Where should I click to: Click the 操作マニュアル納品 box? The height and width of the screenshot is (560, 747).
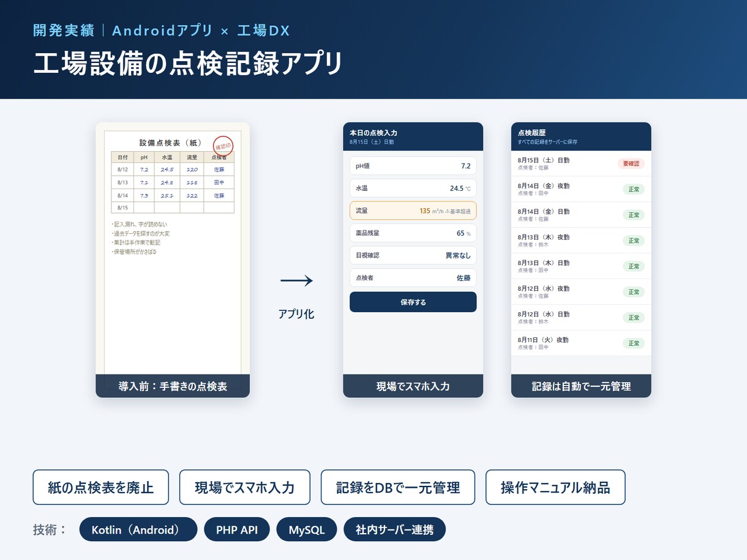point(555,487)
